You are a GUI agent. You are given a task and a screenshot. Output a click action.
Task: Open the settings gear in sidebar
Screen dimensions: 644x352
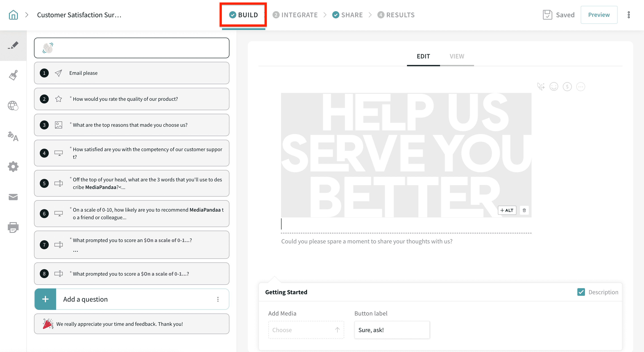(x=13, y=167)
